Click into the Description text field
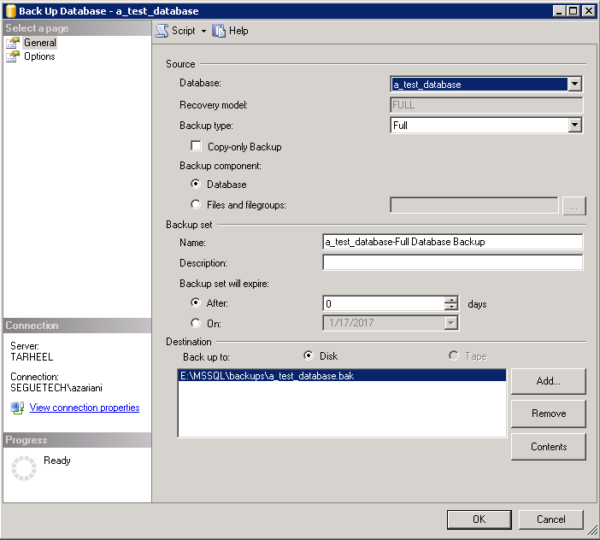 pos(452,263)
